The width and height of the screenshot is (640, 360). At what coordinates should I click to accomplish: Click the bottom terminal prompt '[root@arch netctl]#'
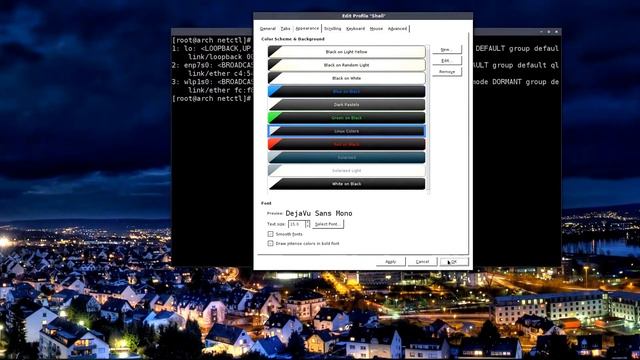pyautogui.click(x=211, y=98)
